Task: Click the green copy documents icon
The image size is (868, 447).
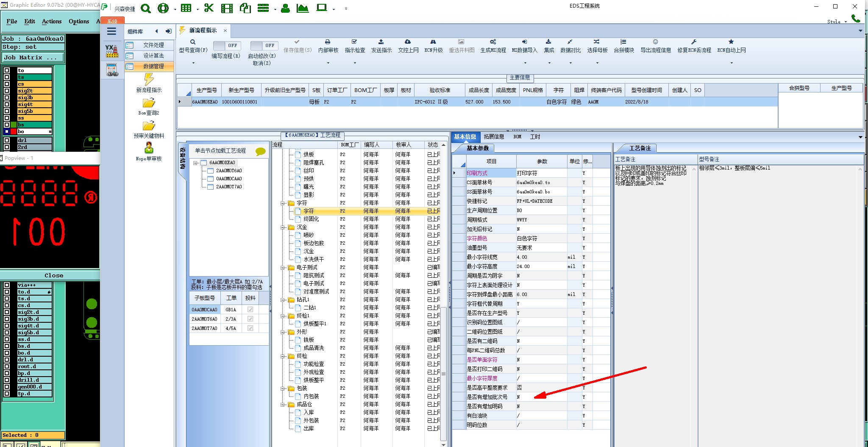Action: click(x=245, y=8)
